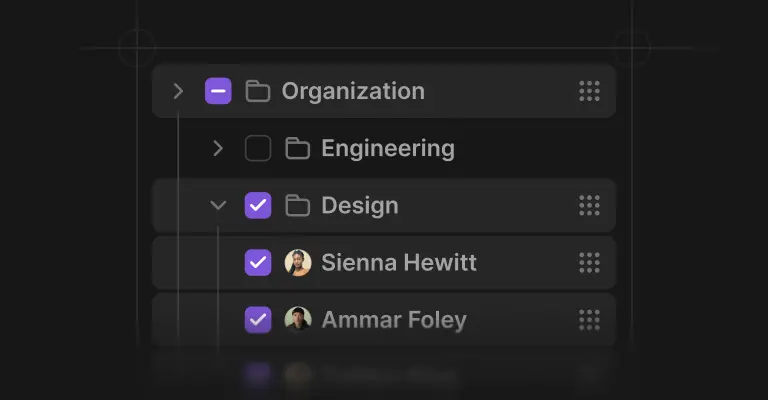Click the Sienna Hewitt row drag handle
768x400 pixels.
[x=589, y=263]
